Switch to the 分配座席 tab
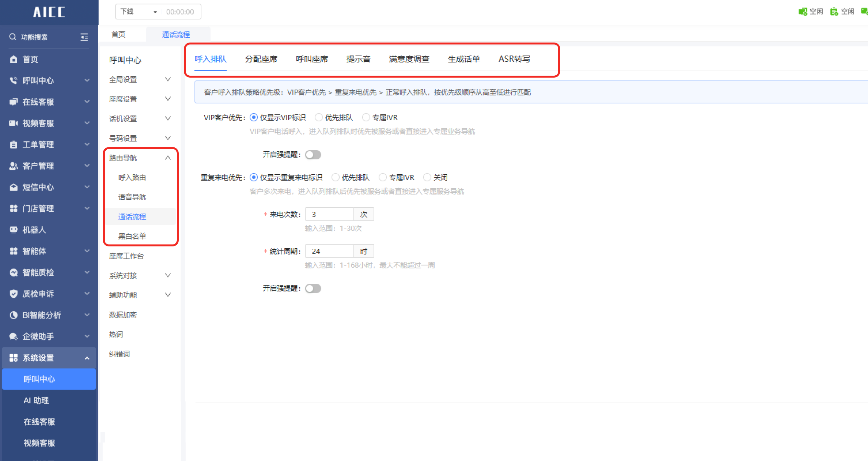 pyautogui.click(x=261, y=59)
